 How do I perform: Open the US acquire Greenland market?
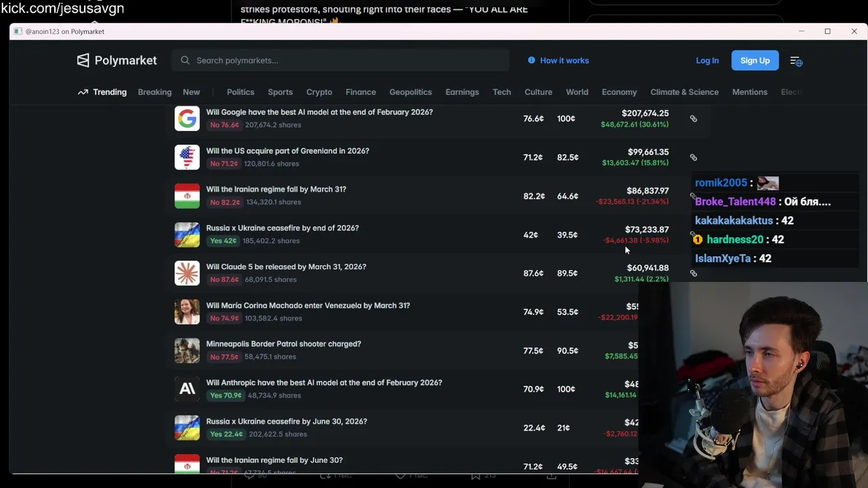(x=288, y=150)
